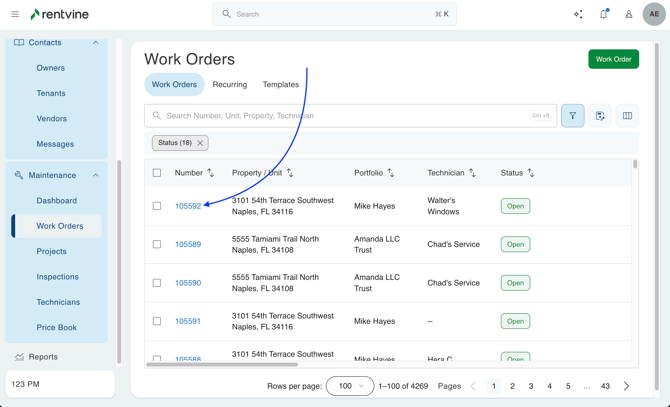The width and height of the screenshot is (670, 407).
Task: Switch to the Templates tab
Action: point(281,85)
